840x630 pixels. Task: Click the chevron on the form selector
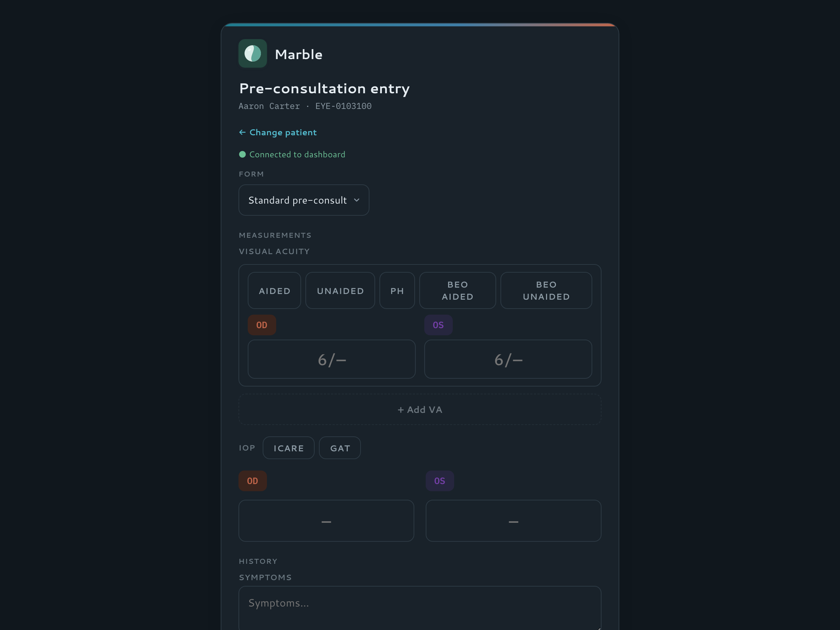pyautogui.click(x=357, y=200)
